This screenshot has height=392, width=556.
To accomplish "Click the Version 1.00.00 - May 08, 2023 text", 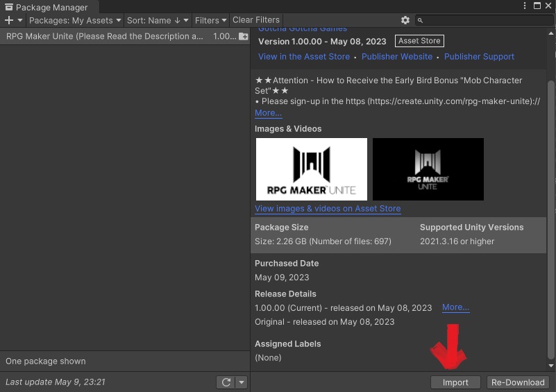I will [x=322, y=42].
